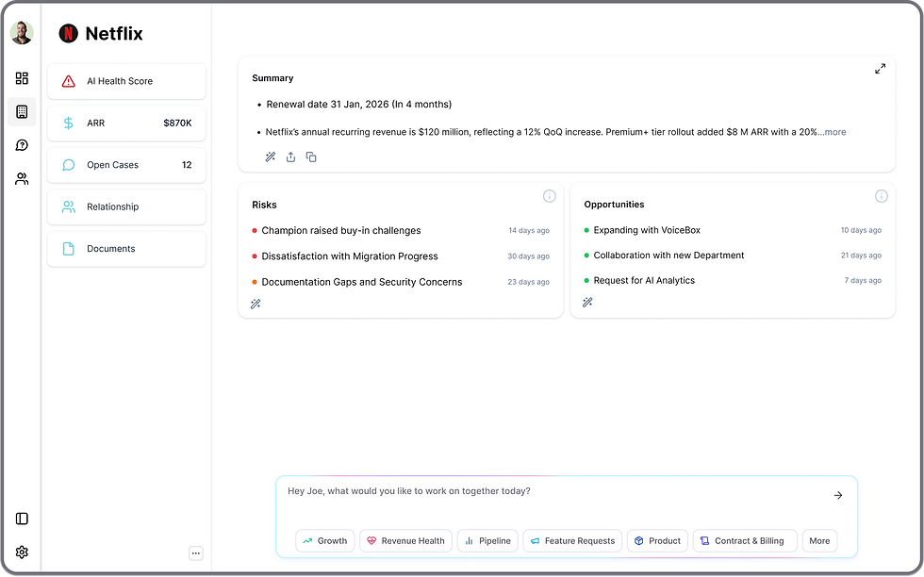Viewport: 924px width, 577px height.
Task: Open the AI Health Score section
Action: click(126, 81)
